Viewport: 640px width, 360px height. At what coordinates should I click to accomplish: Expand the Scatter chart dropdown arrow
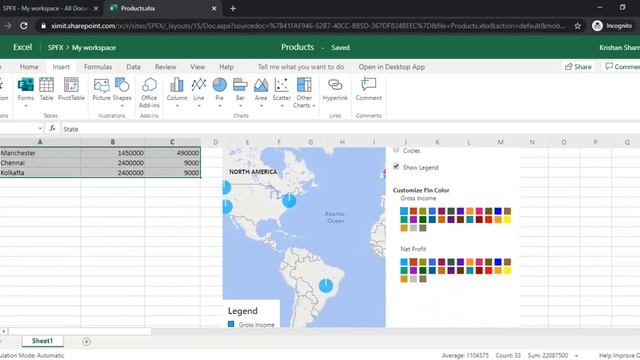point(282,106)
